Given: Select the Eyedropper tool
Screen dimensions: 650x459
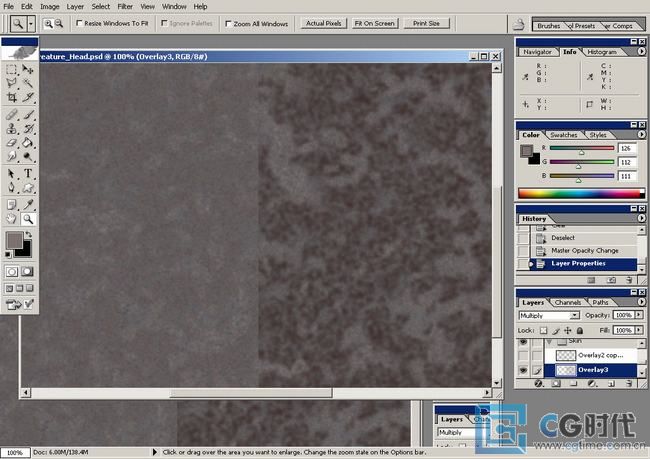Looking at the screenshot, I should point(27,204).
